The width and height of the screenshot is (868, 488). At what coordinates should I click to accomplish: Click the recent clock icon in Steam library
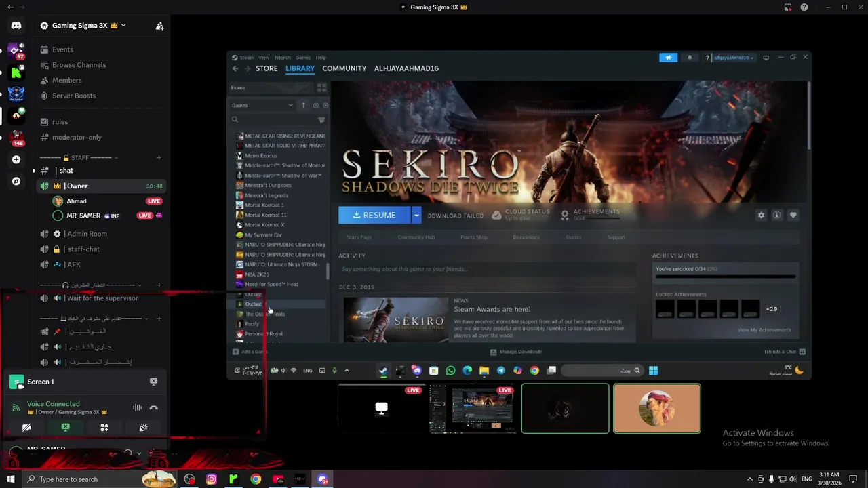click(x=315, y=106)
